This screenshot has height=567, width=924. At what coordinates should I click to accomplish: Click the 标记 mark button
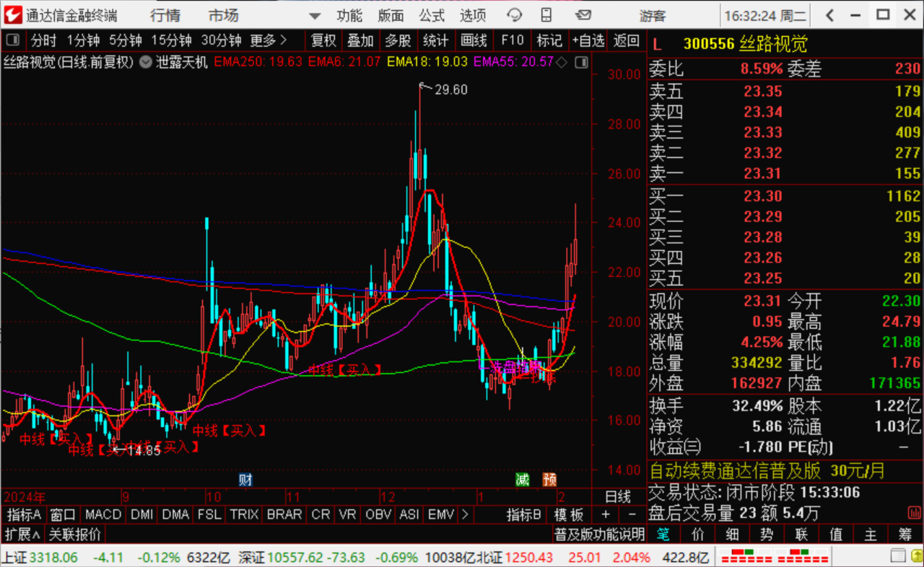[x=549, y=41]
